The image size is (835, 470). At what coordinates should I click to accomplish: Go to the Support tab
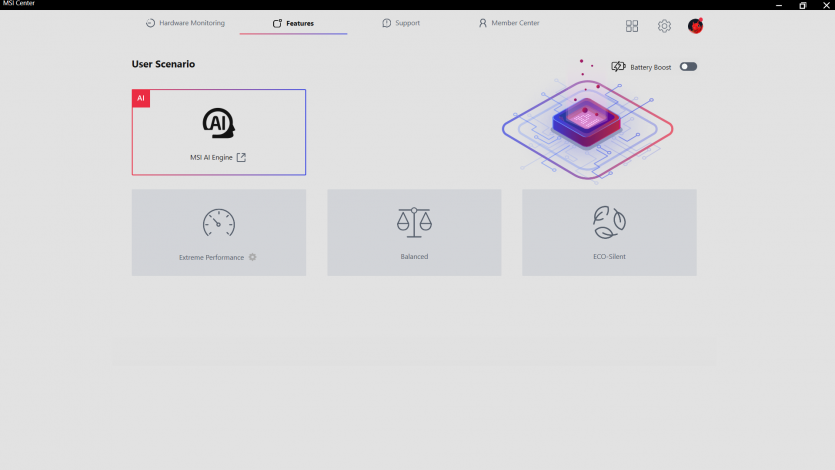[401, 23]
